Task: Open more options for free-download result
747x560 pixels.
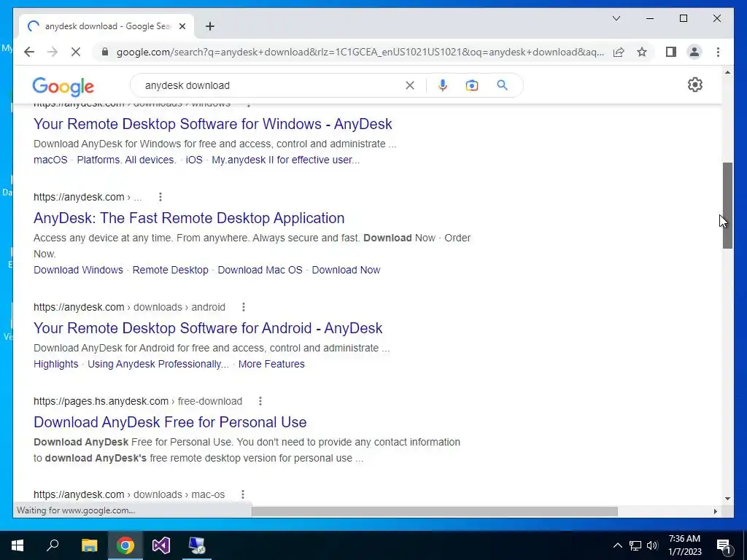Action: [x=260, y=402]
